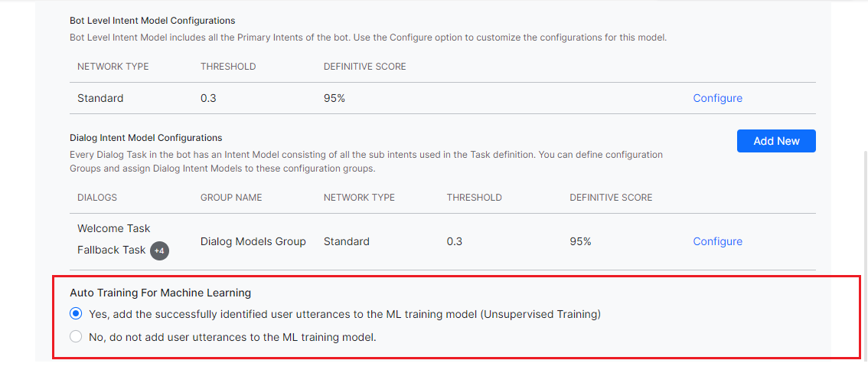The image size is (868, 370).
Task: Select No, do not add user utterances
Action: pyautogui.click(x=76, y=336)
